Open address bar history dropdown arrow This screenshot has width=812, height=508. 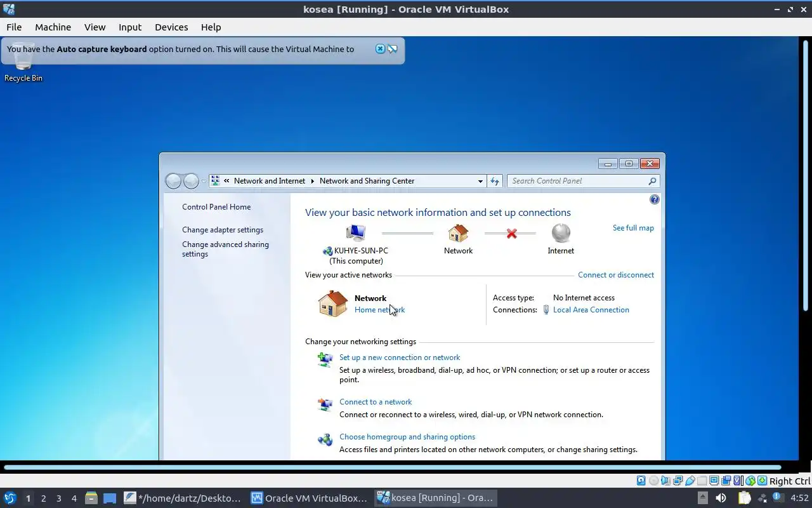click(x=480, y=181)
